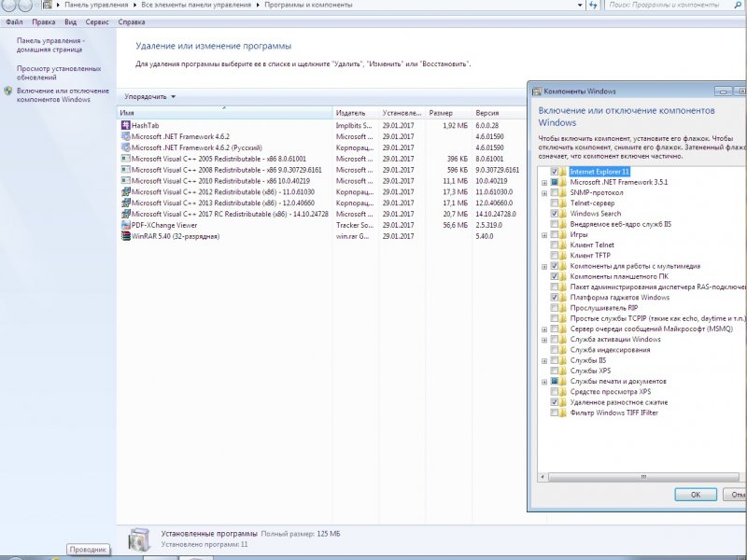Click the Visual C++ 2008 Redistributable icon
747x560 pixels.
(x=126, y=170)
